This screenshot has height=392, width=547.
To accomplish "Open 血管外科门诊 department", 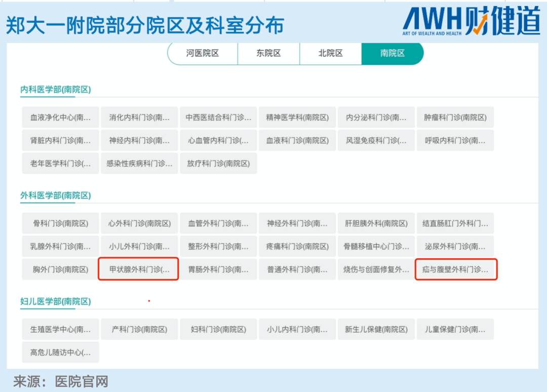I will pyautogui.click(x=218, y=223).
